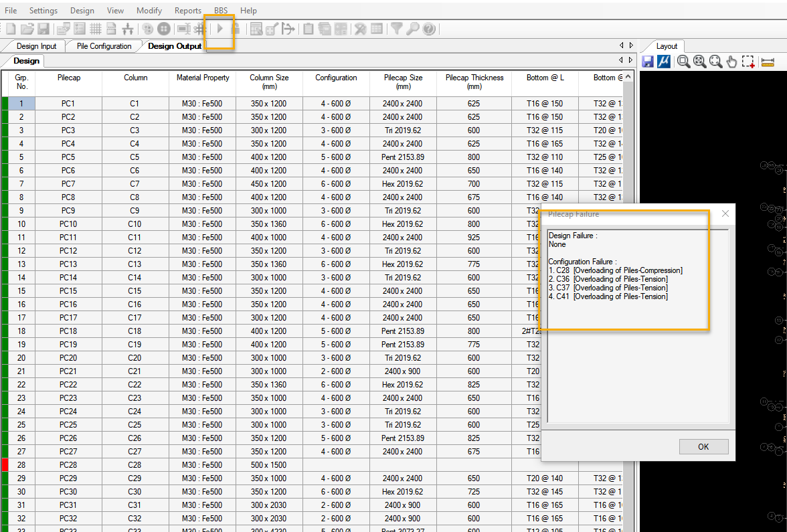Click the padlock icon next to the play arrow
The width and height of the screenshot is (787, 532).
236,29
